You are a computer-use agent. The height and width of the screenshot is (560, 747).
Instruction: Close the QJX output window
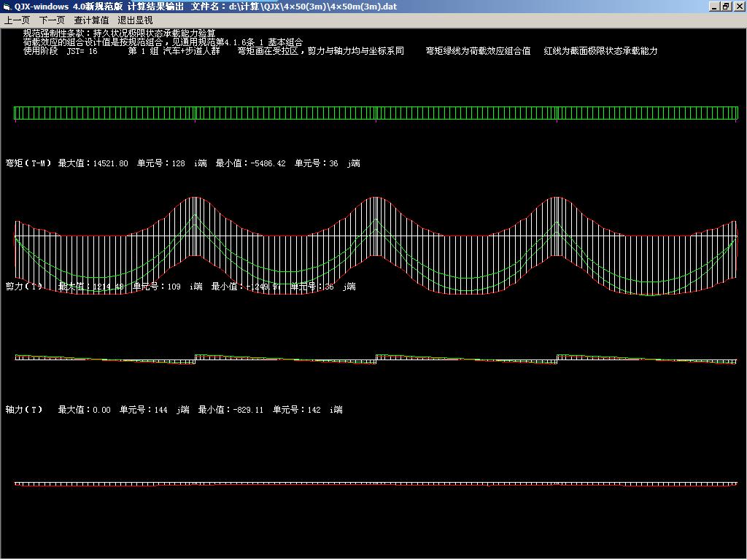coord(738,6)
